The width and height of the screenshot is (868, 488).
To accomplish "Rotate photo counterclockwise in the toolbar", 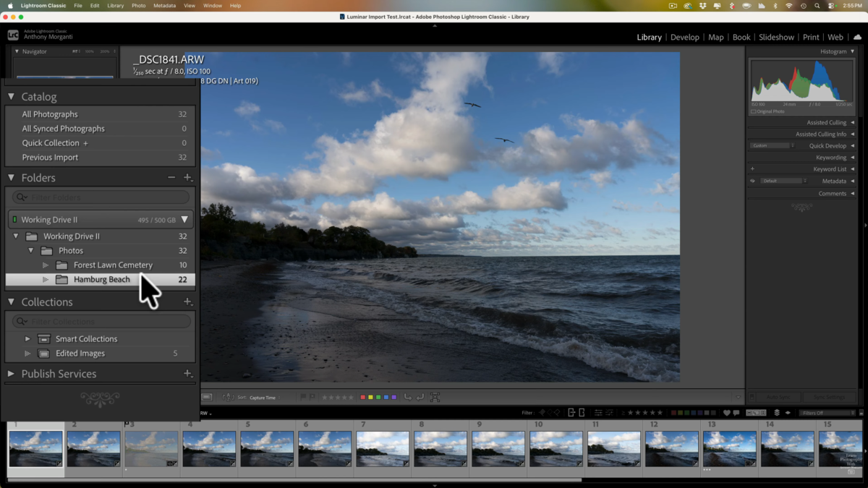I will tap(408, 398).
